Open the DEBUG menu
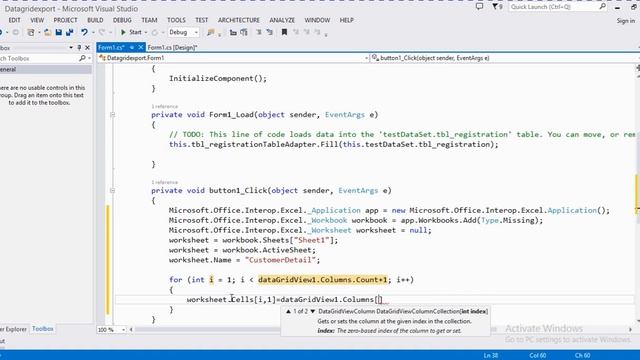 122,20
